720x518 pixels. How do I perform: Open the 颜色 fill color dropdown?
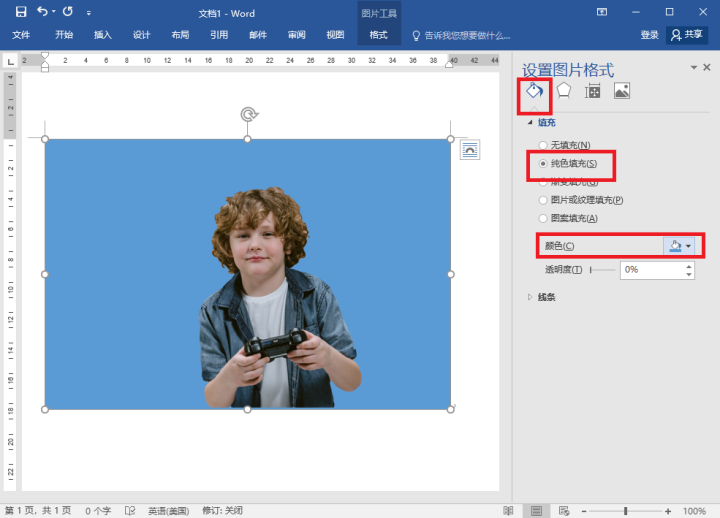680,246
